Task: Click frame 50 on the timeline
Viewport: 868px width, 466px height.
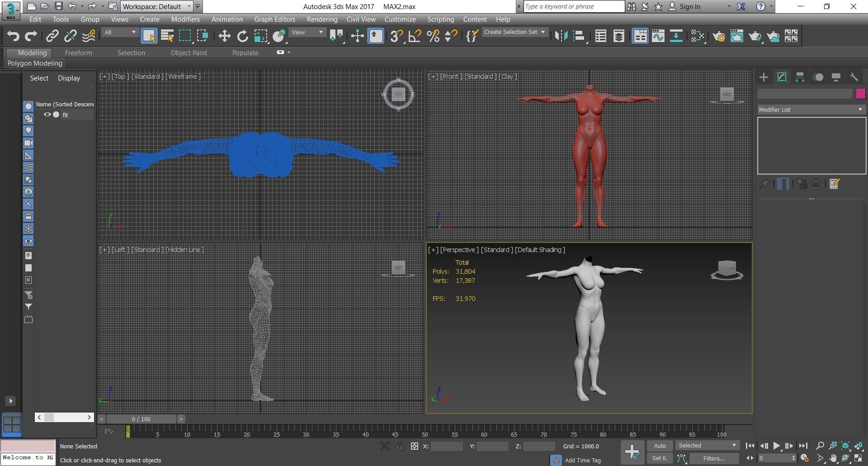Action: [x=425, y=434]
